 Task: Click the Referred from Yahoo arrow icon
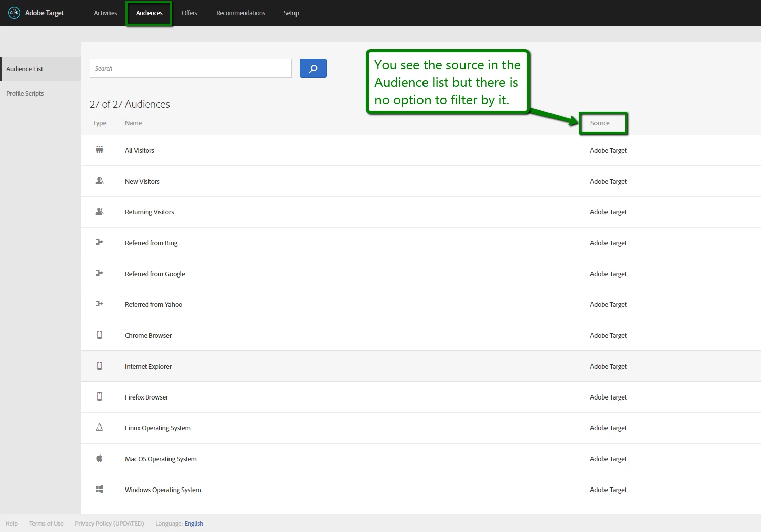[100, 304]
